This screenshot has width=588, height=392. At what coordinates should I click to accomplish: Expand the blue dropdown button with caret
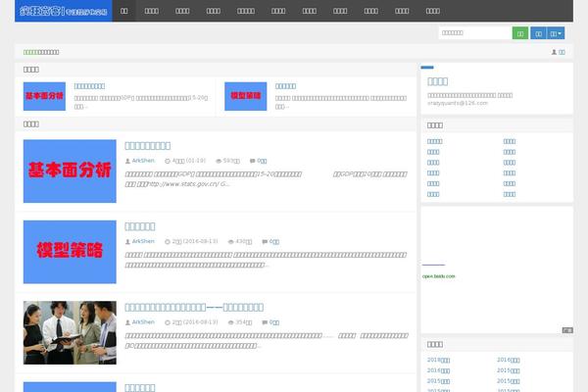pos(556,33)
